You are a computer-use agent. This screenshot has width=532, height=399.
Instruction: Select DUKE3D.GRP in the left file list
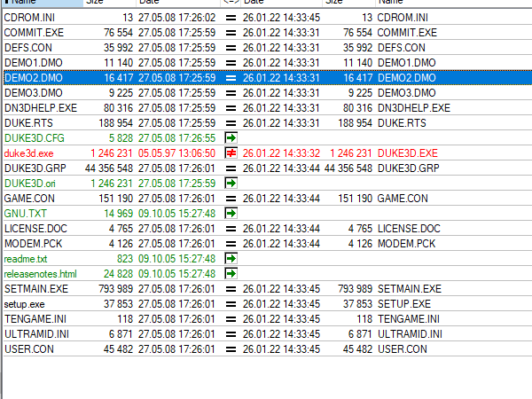35,168
